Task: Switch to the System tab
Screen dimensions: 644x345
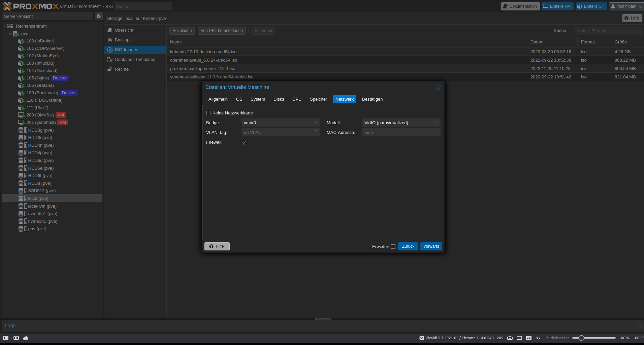Action: 258,99
